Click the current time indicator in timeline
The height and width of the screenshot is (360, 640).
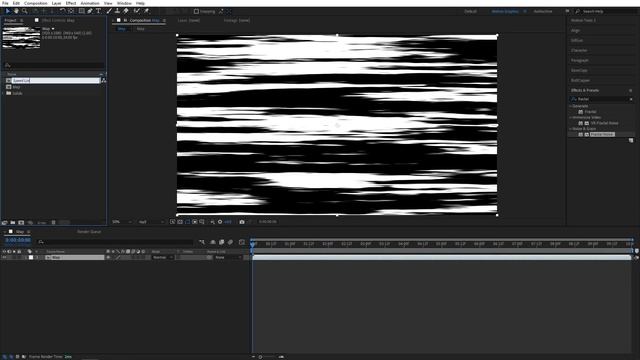click(253, 244)
